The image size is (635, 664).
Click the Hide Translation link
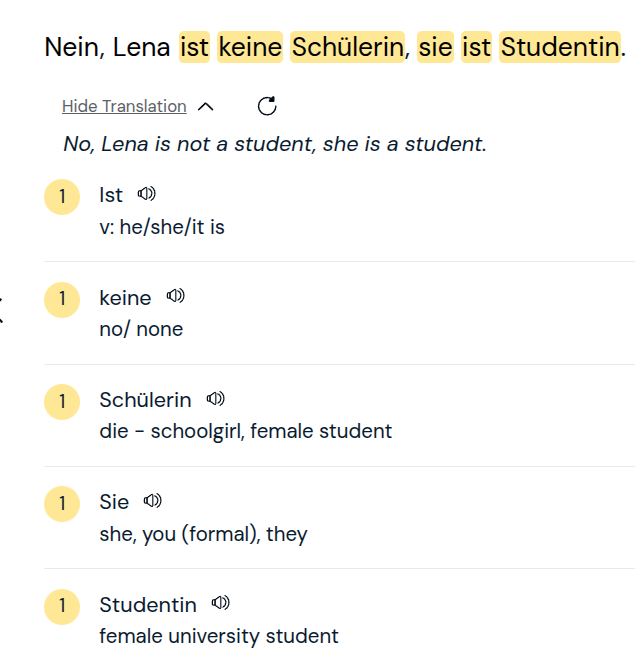coord(124,106)
